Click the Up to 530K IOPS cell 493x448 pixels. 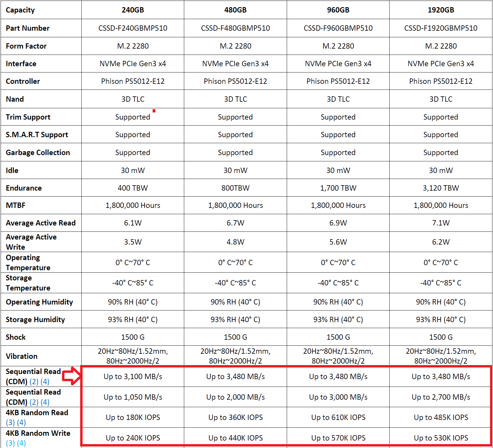(441, 438)
